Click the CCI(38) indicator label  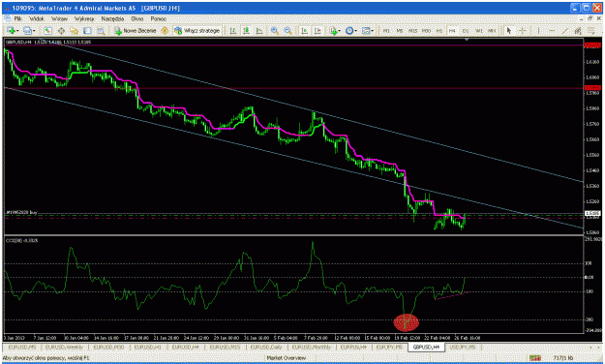pos(22,240)
